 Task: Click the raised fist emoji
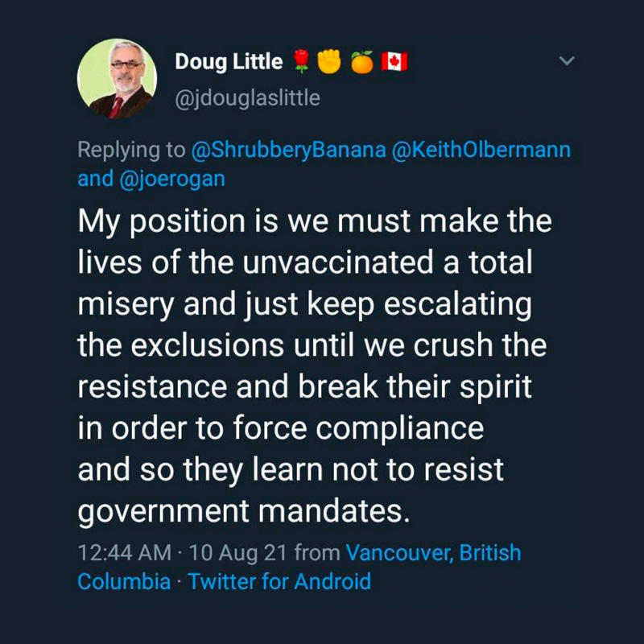pyautogui.click(x=330, y=61)
